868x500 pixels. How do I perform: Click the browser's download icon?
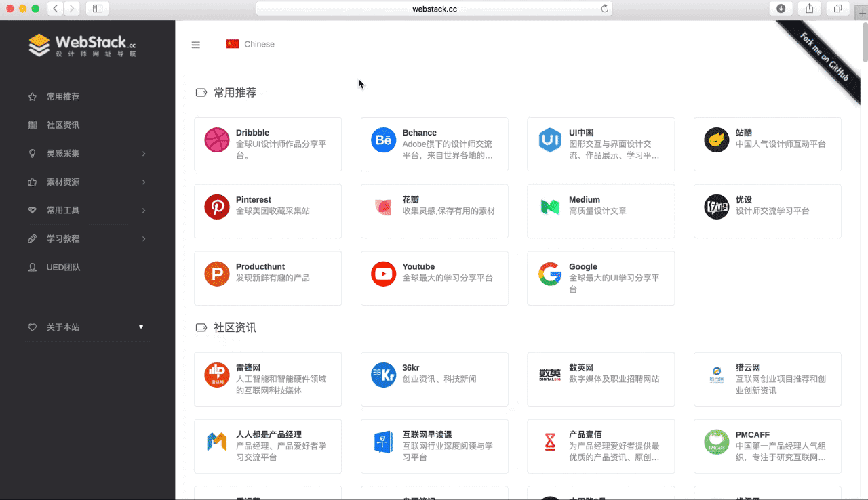(x=781, y=8)
